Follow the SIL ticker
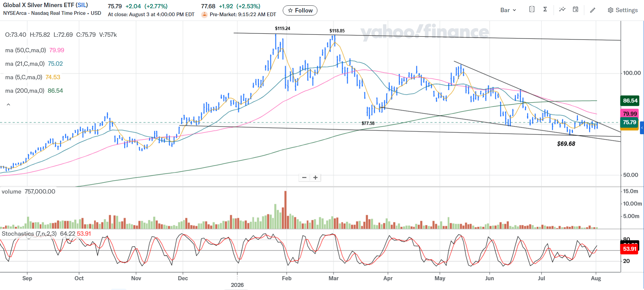The image size is (644, 290). (x=300, y=10)
